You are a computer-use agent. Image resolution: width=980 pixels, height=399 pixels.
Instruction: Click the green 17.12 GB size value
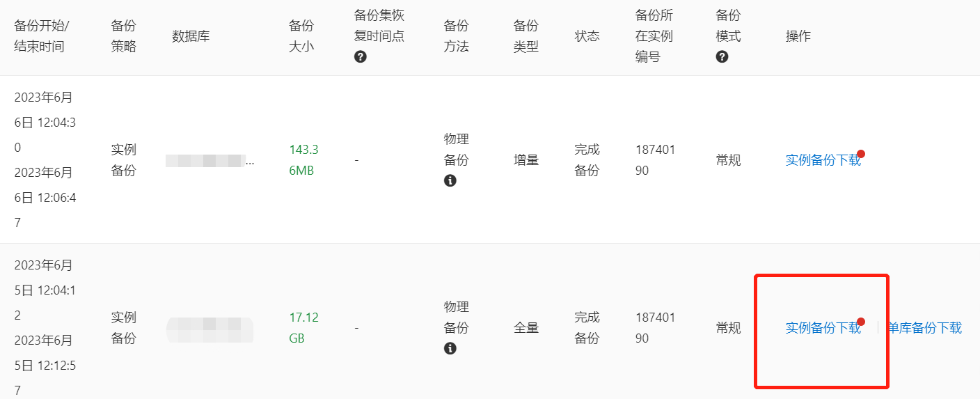(x=303, y=328)
